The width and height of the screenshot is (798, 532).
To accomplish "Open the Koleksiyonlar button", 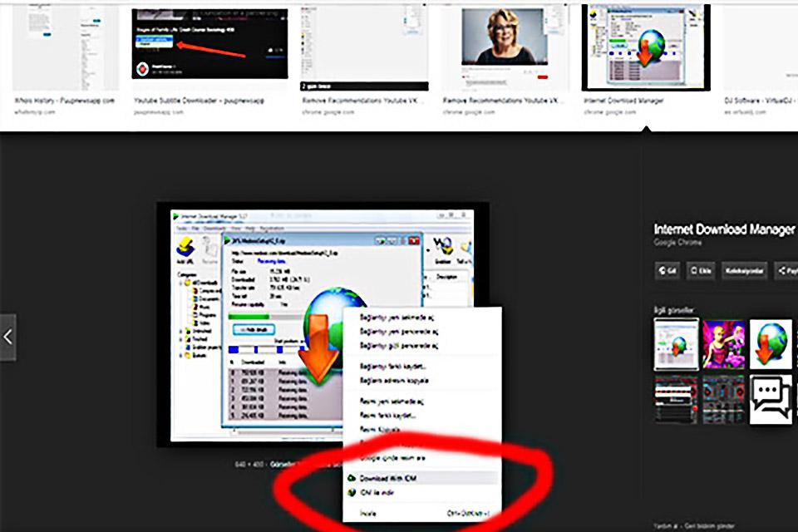I will [x=744, y=270].
